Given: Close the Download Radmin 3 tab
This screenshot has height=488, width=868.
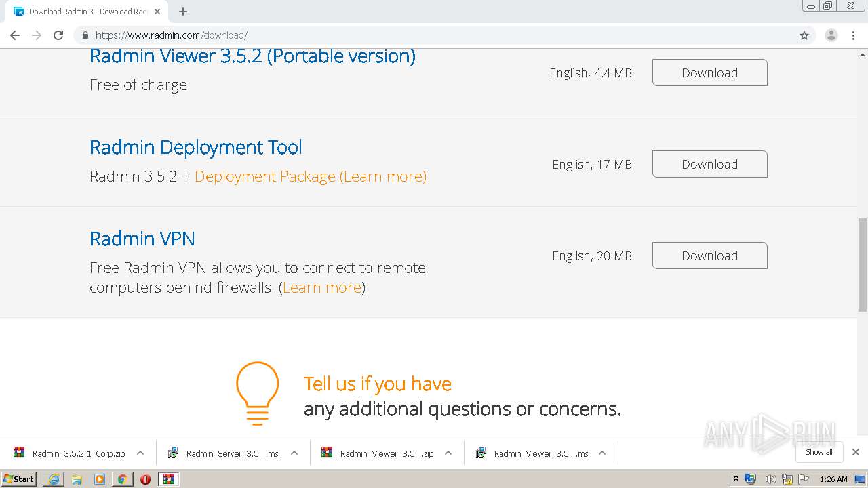Looking at the screenshot, I should click(x=157, y=12).
